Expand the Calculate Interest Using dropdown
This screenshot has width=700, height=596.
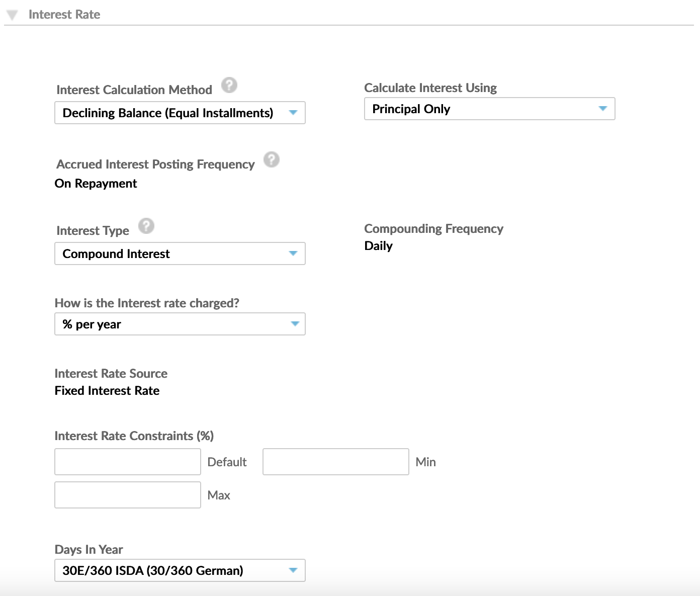[x=489, y=109]
